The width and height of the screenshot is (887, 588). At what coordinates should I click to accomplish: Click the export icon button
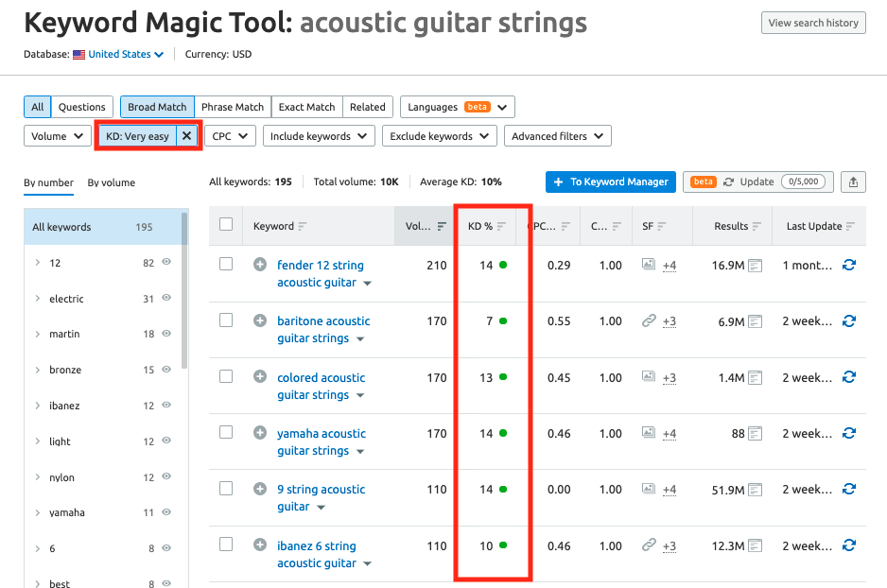[x=853, y=182]
